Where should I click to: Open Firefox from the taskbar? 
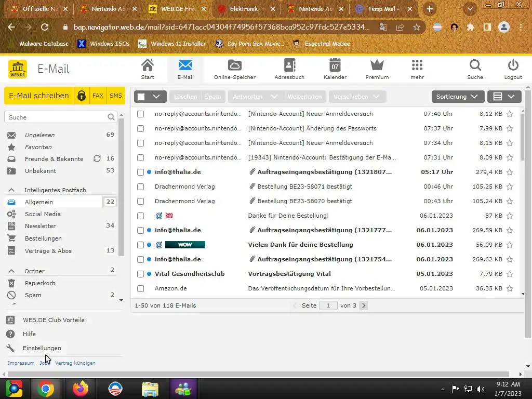point(81,389)
